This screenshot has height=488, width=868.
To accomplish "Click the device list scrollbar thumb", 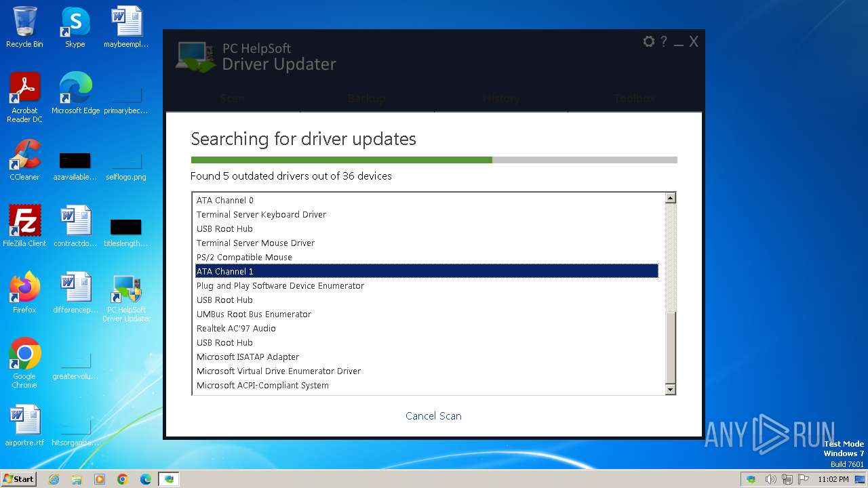I will (x=670, y=348).
